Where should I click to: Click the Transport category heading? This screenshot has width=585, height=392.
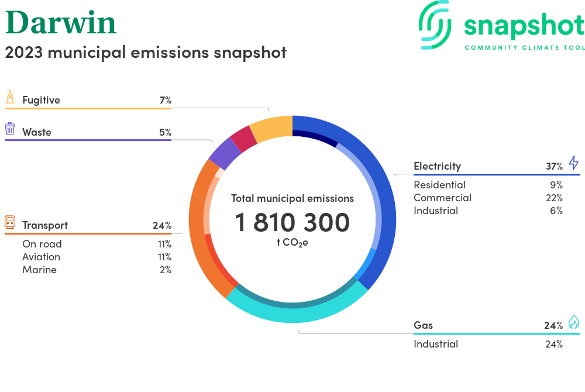tap(45, 225)
